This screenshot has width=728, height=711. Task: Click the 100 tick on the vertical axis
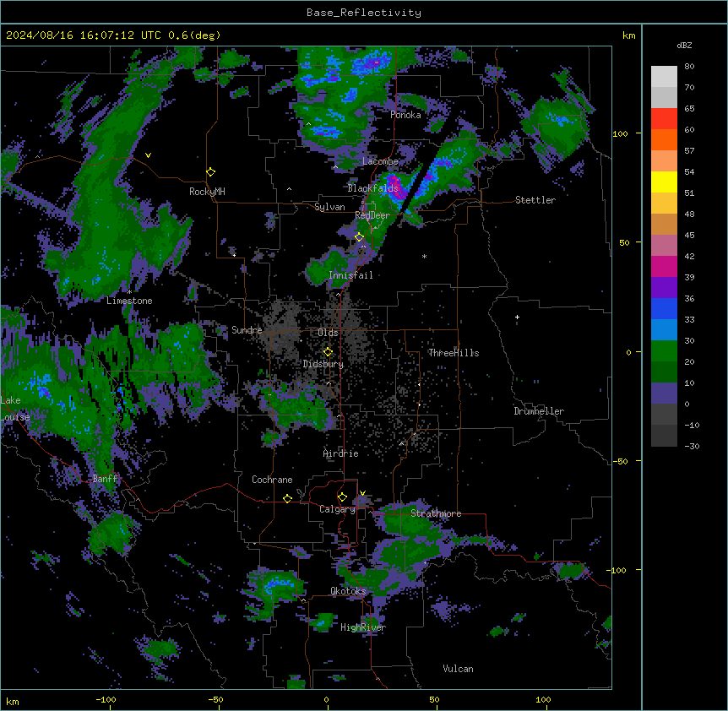[620, 133]
